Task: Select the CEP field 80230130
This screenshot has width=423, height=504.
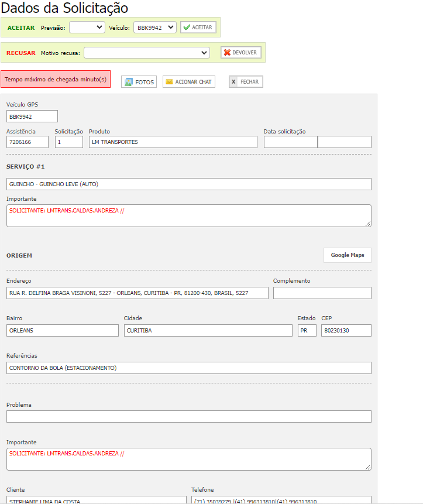Action: point(346,331)
